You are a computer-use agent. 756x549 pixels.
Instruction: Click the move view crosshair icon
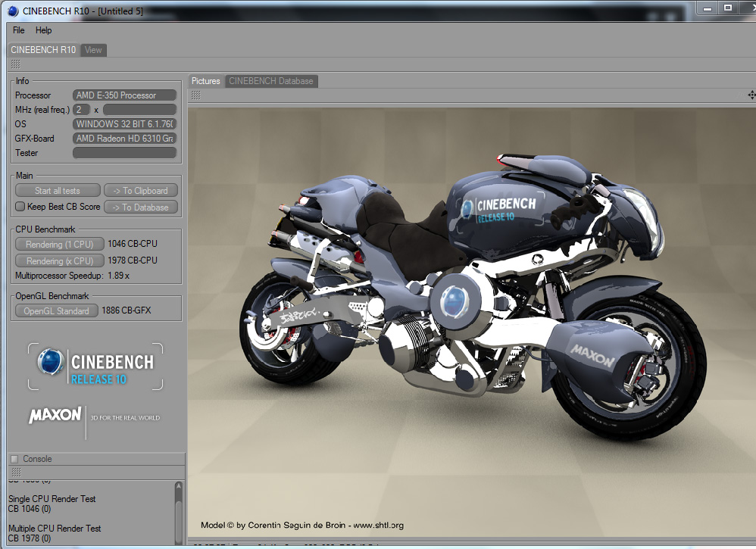click(751, 95)
